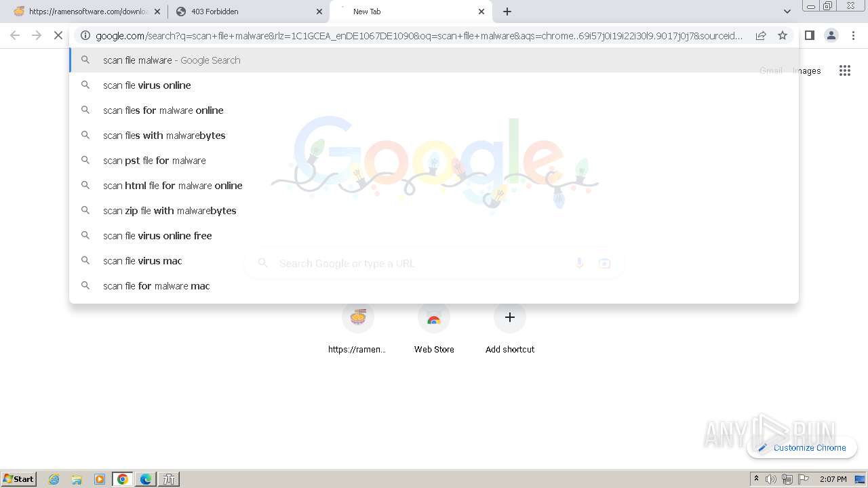Open File Explorer from taskbar
Screen dimensions: 868x488
click(77, 479)
